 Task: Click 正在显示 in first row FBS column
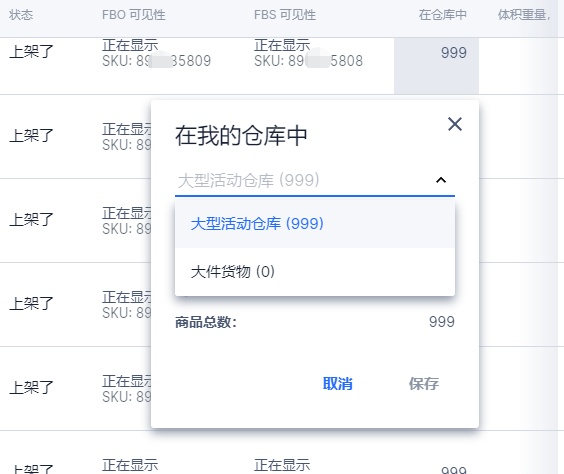[x=282, y=45]
